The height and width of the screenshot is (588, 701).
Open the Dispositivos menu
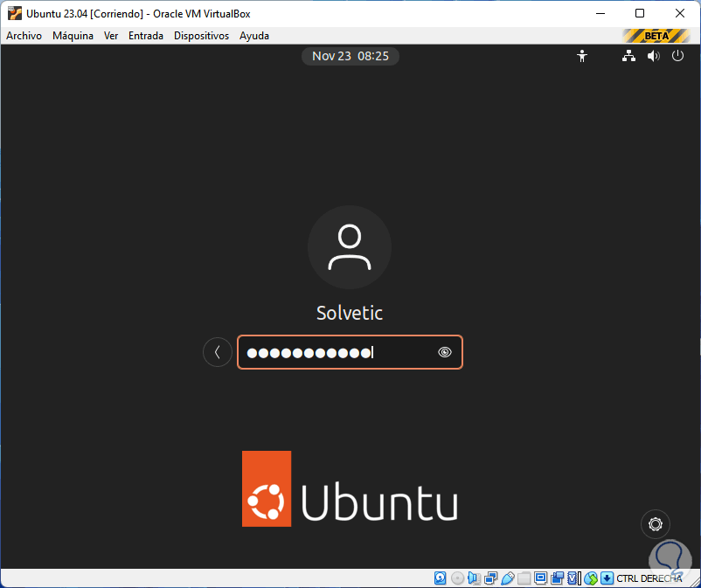coord(201,36)
